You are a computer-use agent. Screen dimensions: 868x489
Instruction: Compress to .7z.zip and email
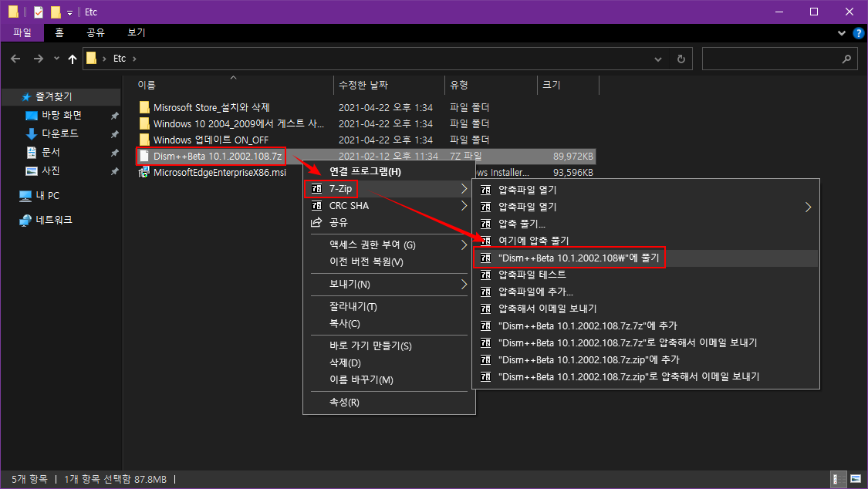tap(646, 376)
